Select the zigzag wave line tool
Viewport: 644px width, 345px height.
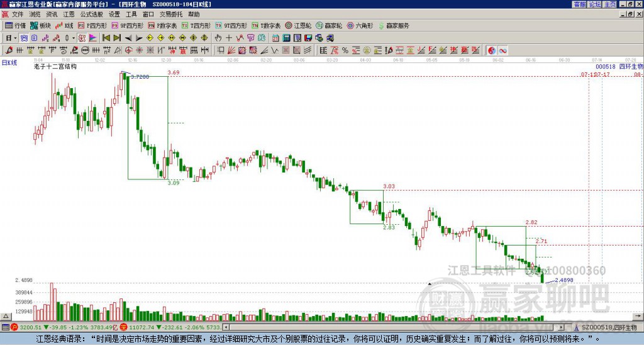[274, 50]
